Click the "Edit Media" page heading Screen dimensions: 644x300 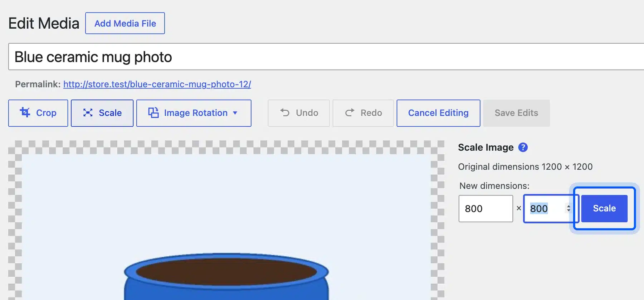click(44, 23)
